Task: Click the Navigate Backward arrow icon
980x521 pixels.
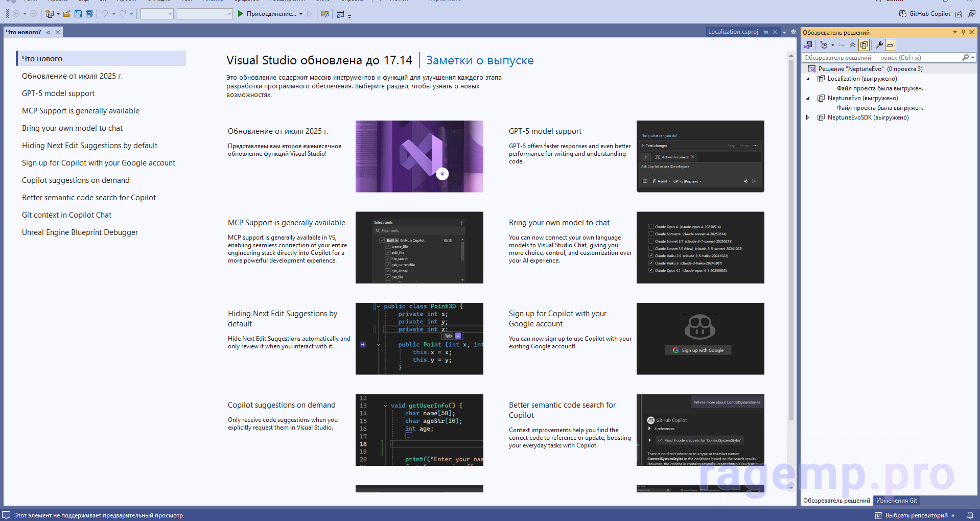Action: [x=16, y=14]
